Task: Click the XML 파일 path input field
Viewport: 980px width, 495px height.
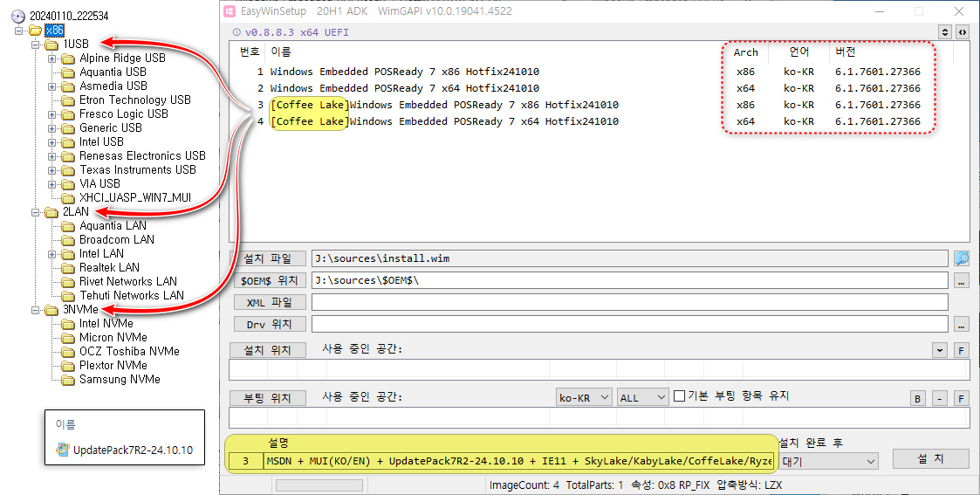Action: pyautogui.click(x=630, y=302)
